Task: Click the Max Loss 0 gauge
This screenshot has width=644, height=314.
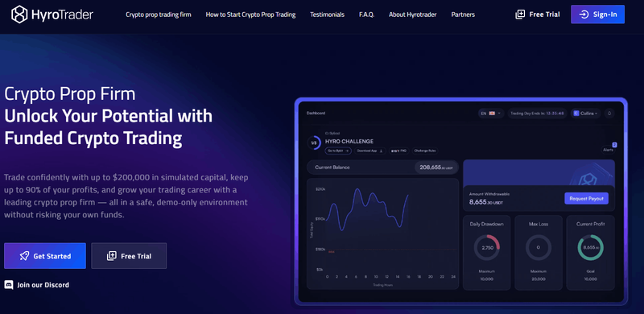Action: tap(539, 247)
